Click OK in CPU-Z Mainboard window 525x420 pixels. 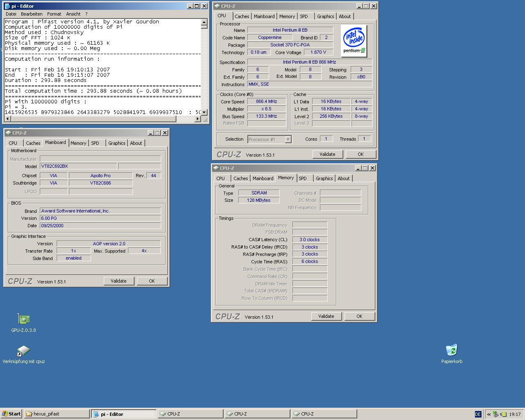152,281
